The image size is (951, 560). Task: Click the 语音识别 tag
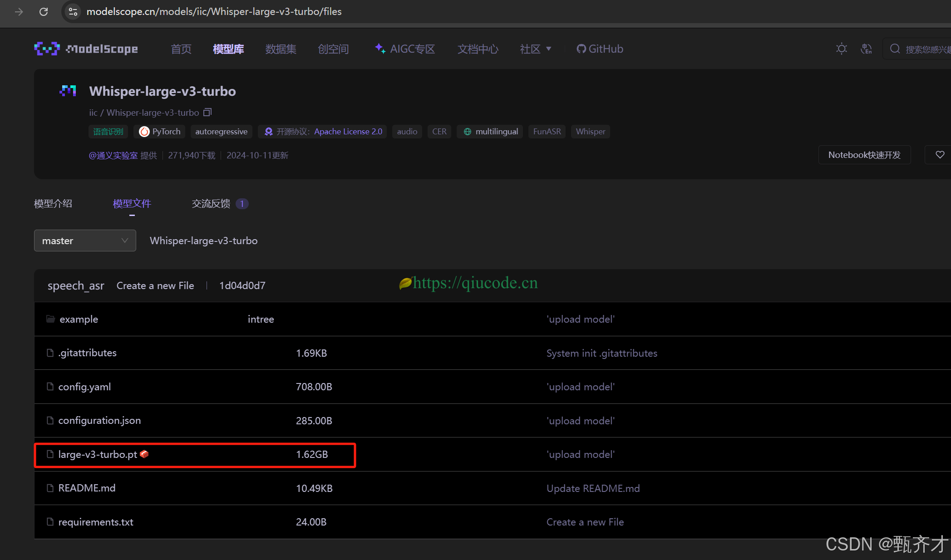click(108, 132)
